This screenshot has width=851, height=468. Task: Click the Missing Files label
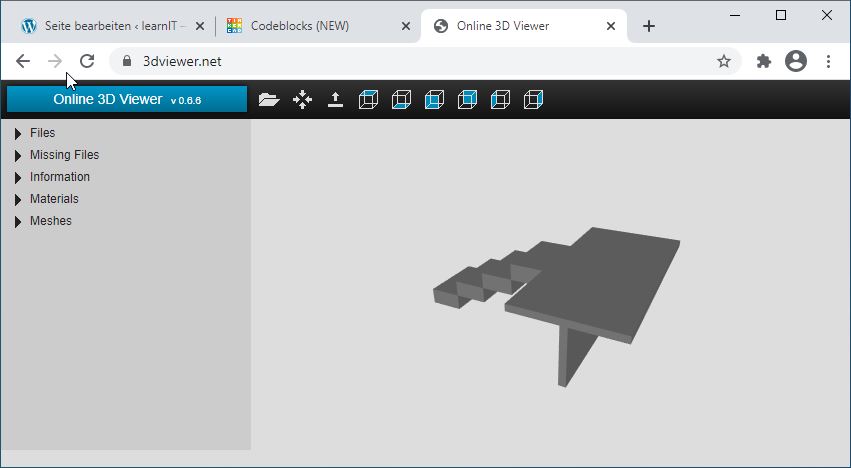(x=65, y=155)
